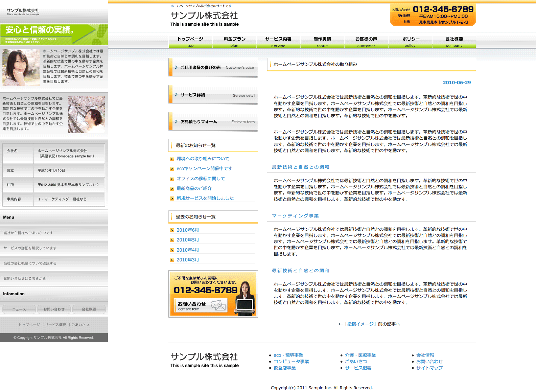Screen dimensions: 536x392
Task: Click the woman portrait thumbnail in sidebar top
Action: 21,67
